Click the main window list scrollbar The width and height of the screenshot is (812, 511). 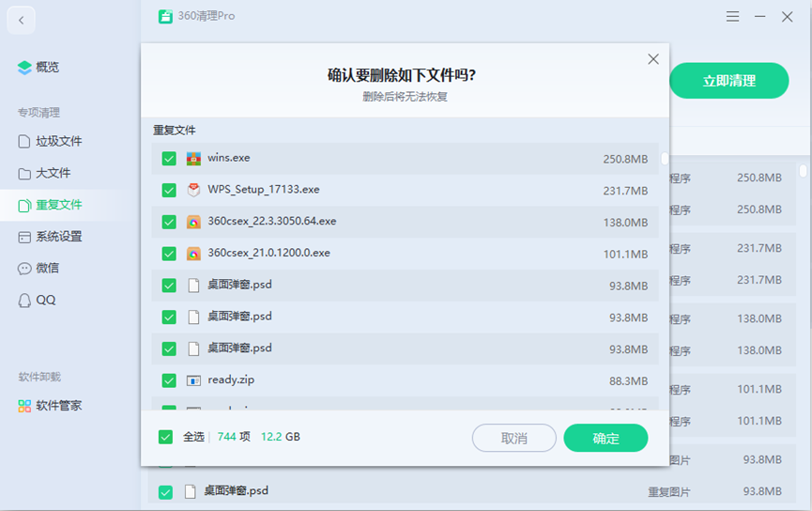803,171
